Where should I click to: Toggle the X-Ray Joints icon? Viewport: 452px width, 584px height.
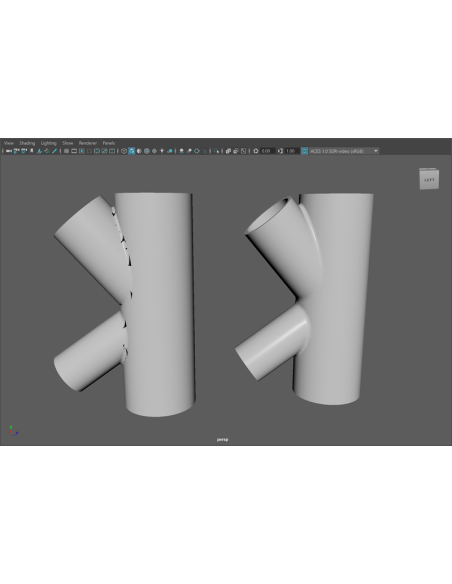(243, 151)
